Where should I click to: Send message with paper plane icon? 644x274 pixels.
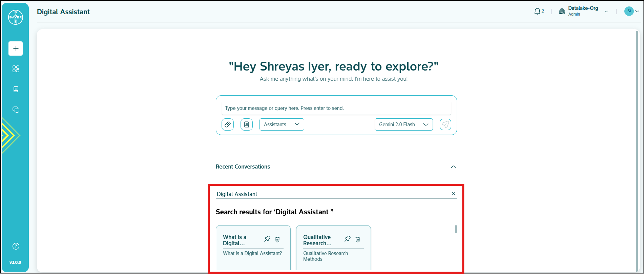click(x=445, y=124)
